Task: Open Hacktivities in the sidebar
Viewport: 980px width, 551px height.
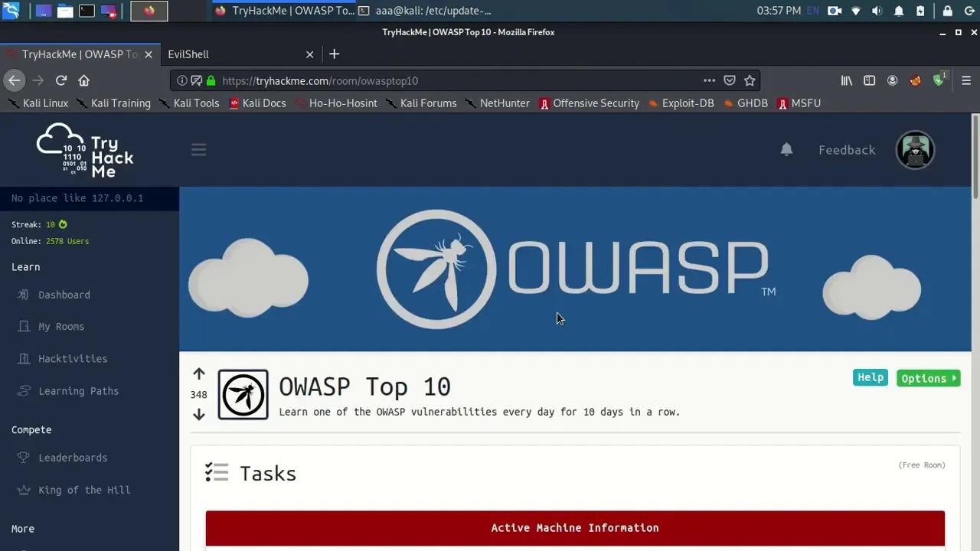Action: [73, 359]
